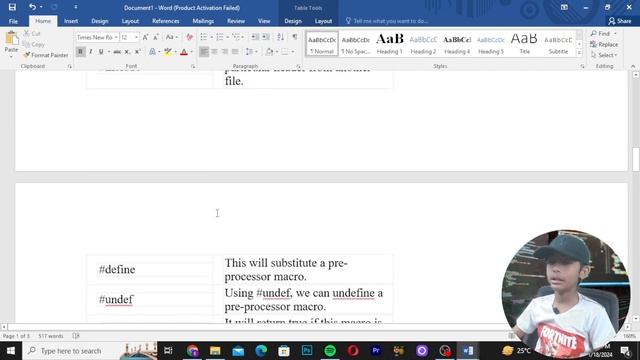Apply the Heading 1 style

coord(389,44)
